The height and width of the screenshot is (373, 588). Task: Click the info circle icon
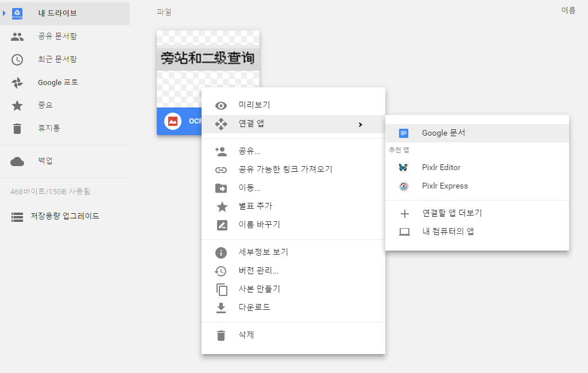tap(221, 253)
